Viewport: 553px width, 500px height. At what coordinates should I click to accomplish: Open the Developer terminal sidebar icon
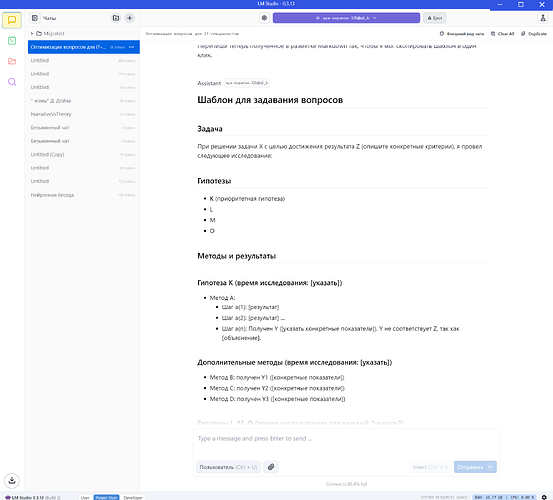[x=12, y=41]
